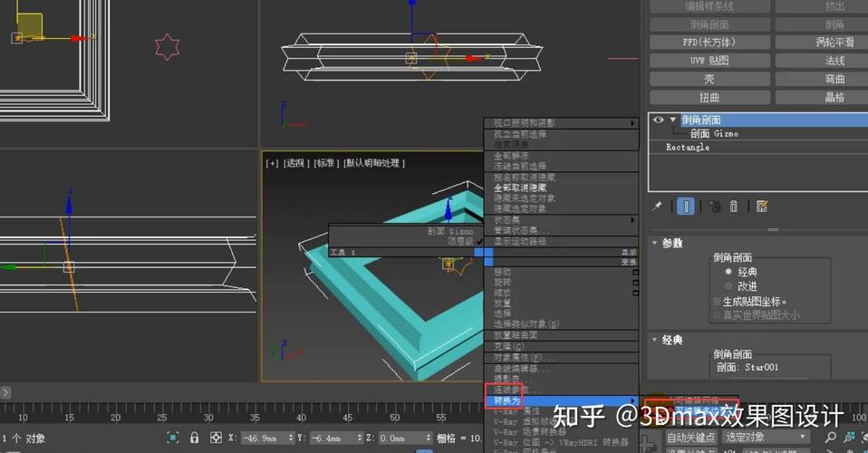
Task: Enable 生成贴图坐标 checkbox
Action: point(717,302)
